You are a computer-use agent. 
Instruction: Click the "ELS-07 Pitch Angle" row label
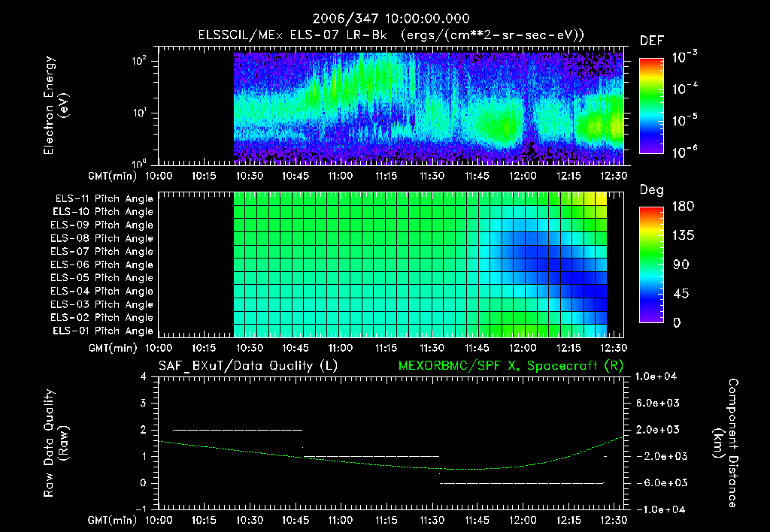pyautogui.click(x=102, y=251)
